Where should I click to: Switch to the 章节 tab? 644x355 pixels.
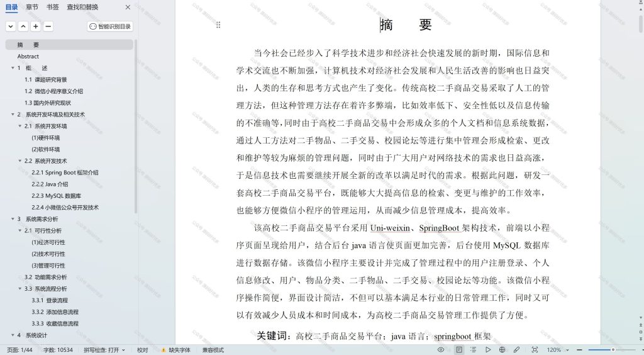[x=31, y=7]
